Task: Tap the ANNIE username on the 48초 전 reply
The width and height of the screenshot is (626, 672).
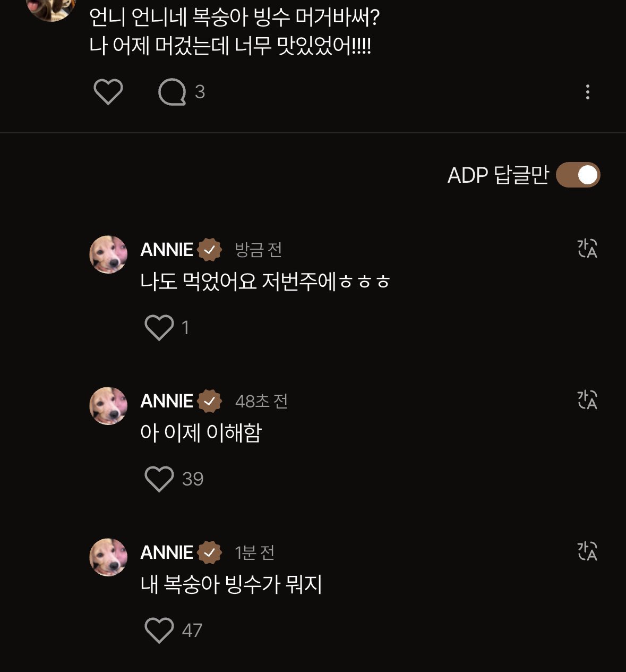Action: pyautogui.click(x=167, y=401)
